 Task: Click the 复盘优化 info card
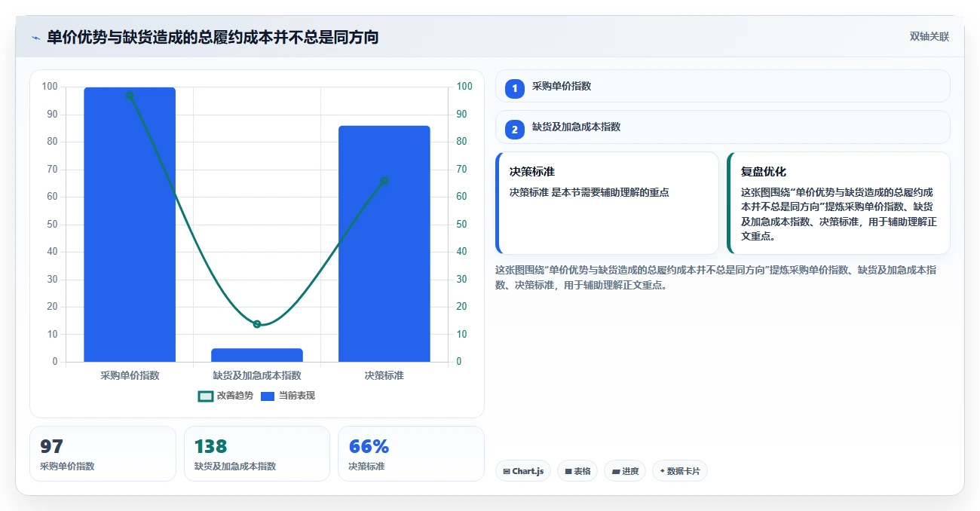tap(838, 203)
